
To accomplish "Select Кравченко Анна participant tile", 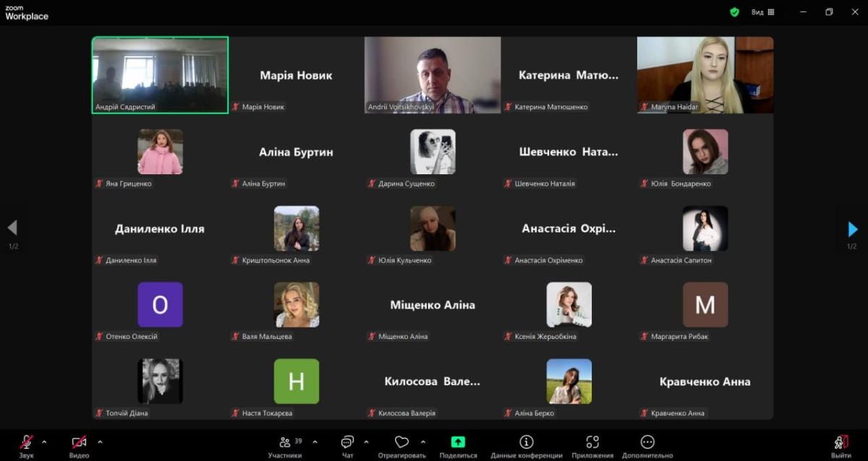I will 705,382.
